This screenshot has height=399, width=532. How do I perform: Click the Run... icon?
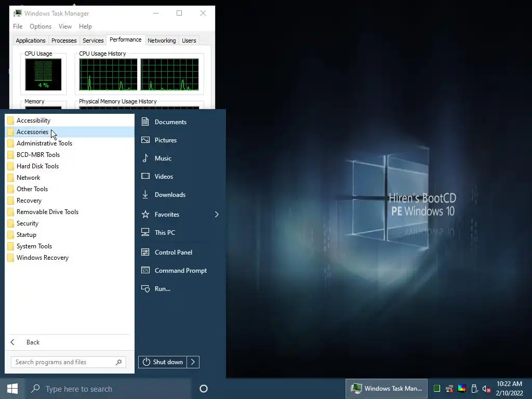click(x=145, y=288)
